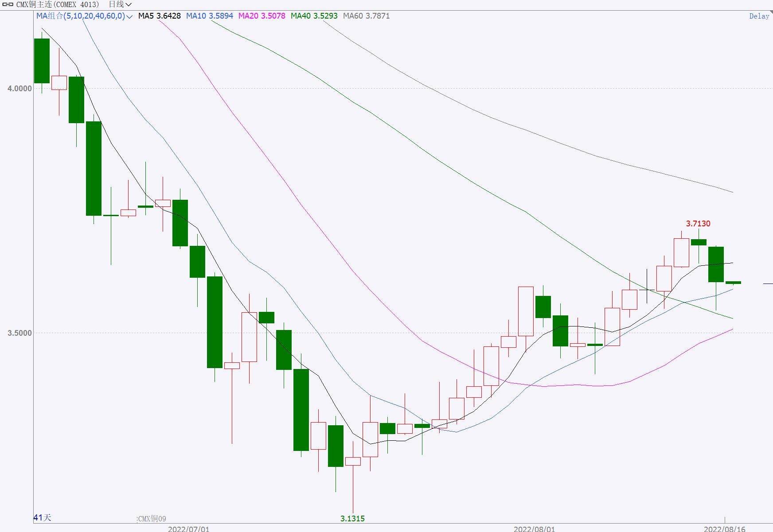Screen dimensions: 773x532
Task: Open the 日线 period dropdown
Action: point(120,4)
